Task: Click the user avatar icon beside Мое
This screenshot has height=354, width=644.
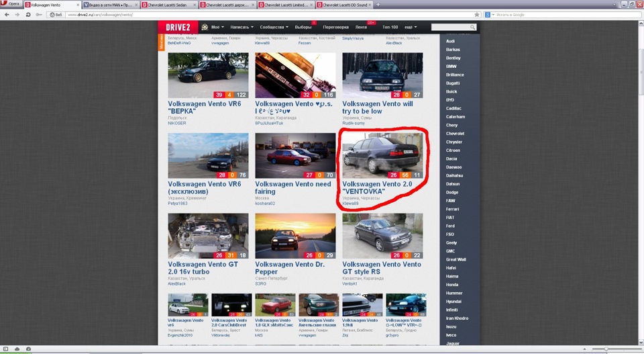Action: tap(205, 27)
